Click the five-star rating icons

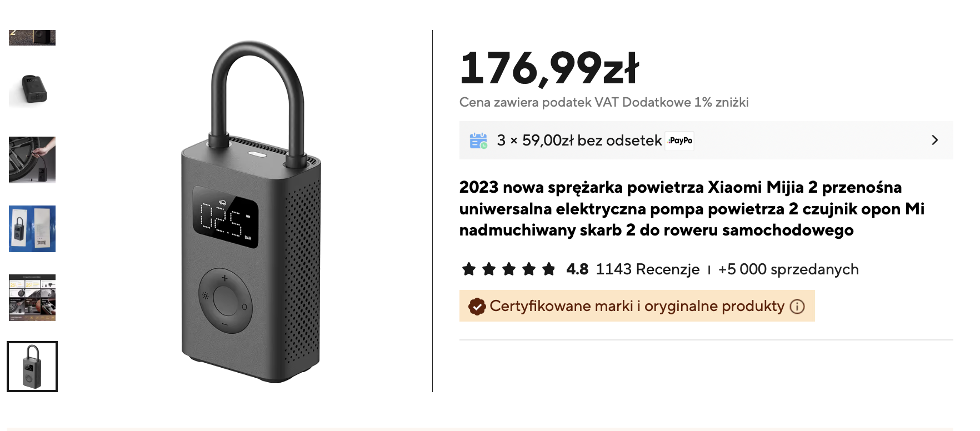pyautogui.click(x=508, y=269)
